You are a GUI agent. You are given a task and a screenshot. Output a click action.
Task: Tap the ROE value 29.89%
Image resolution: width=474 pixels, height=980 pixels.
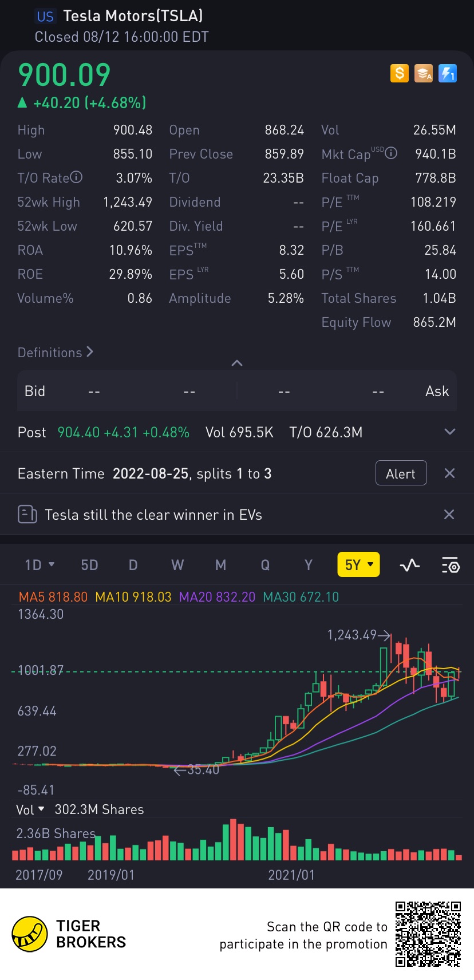pos(131,274)
